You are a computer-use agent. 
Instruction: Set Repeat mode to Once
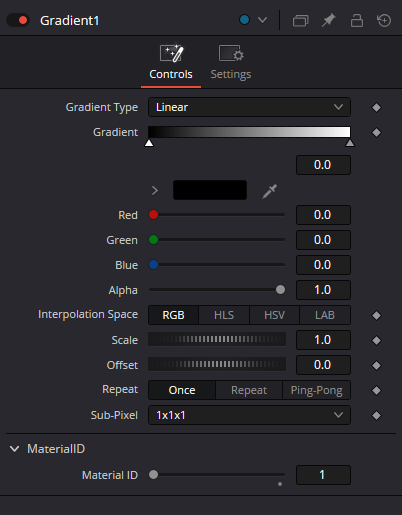click(182, 390)
